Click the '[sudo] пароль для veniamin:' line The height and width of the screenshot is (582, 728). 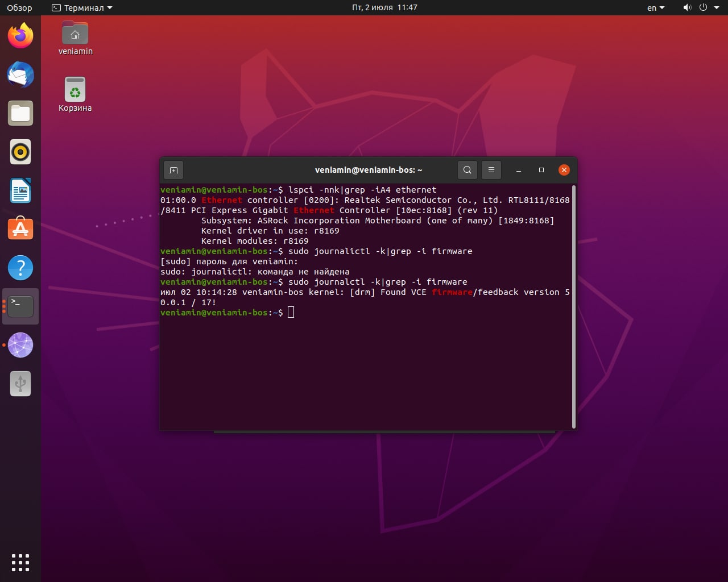tap(229, 261)
